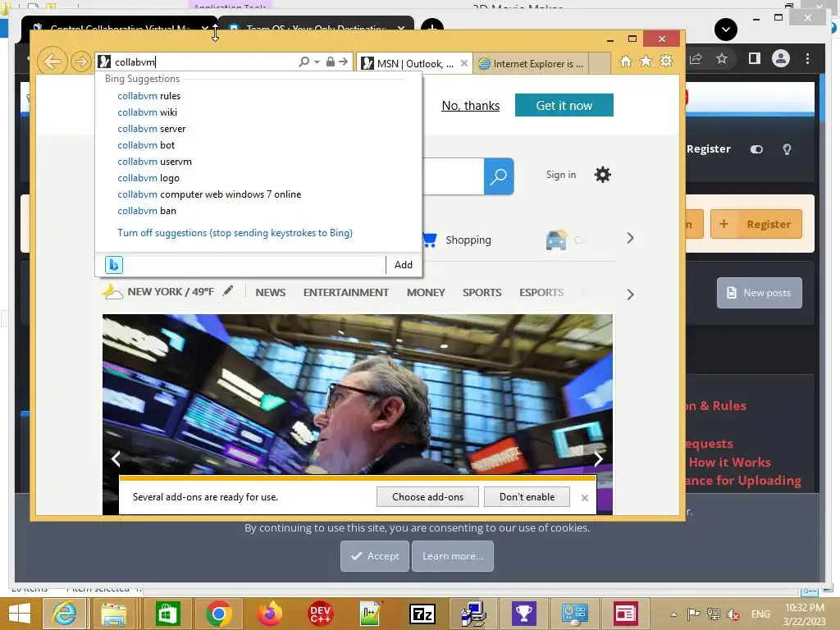This screenshot has height=630, width=840.
Task: Expand more news categories chevron
Action: [x=630, y=294]
